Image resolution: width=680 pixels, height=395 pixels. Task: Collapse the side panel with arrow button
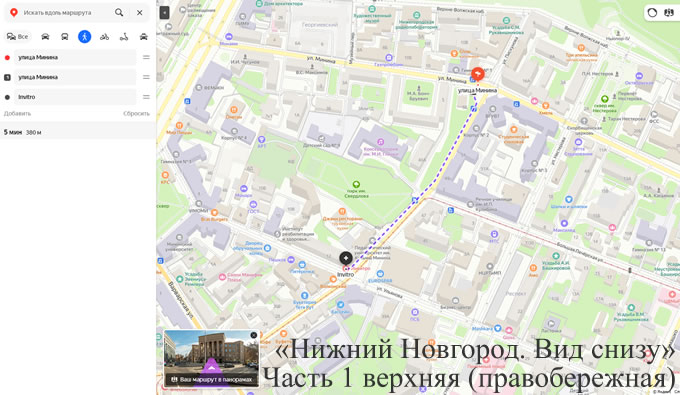coord(164,13)
